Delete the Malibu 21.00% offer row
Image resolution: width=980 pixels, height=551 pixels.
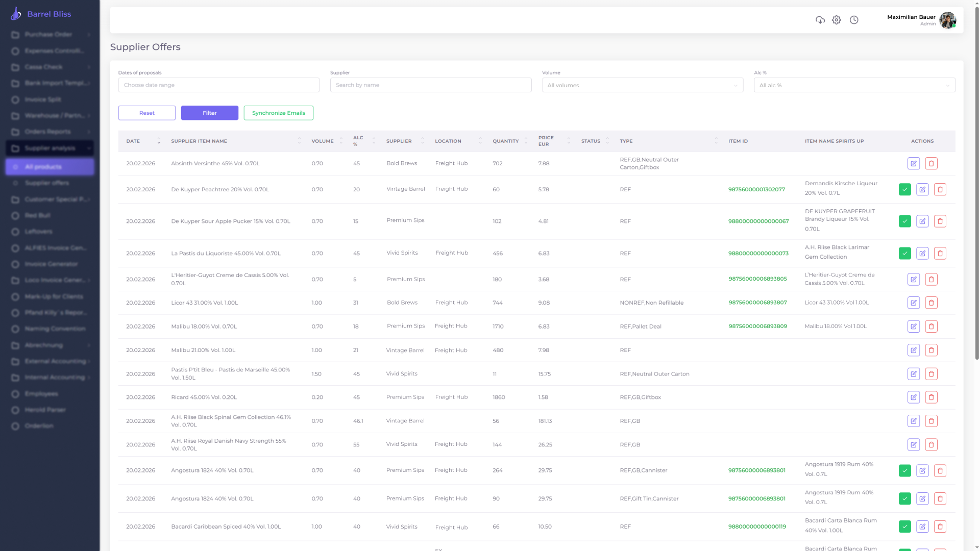[x=932, y=350]
